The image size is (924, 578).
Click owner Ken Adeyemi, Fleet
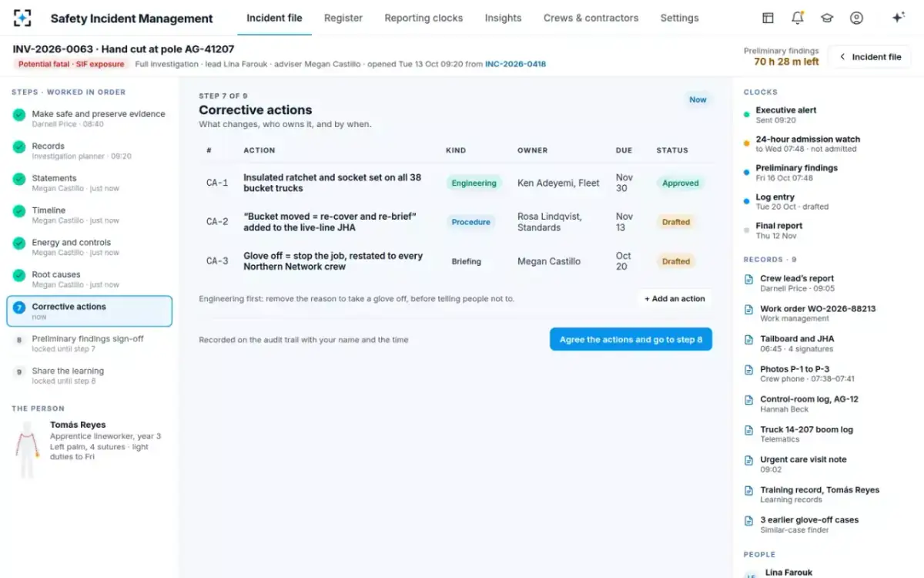click(558, 183)
